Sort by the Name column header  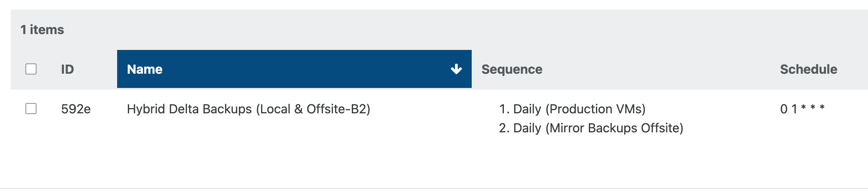pyautogui.click(x=294, y=69)
